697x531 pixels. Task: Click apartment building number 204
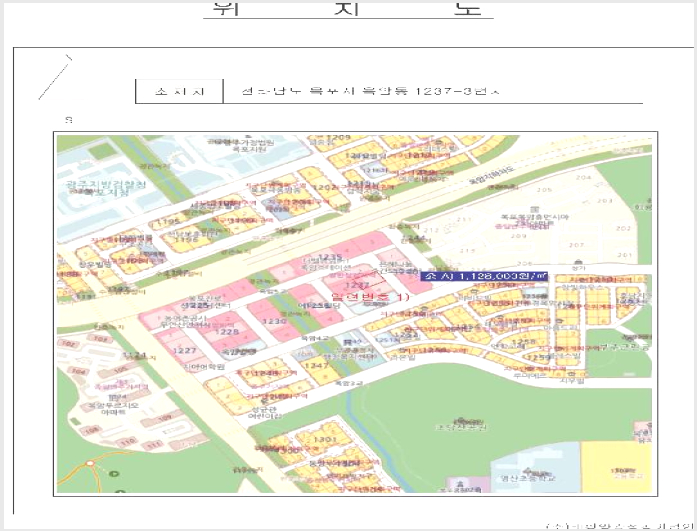click(x=583, y=177)
